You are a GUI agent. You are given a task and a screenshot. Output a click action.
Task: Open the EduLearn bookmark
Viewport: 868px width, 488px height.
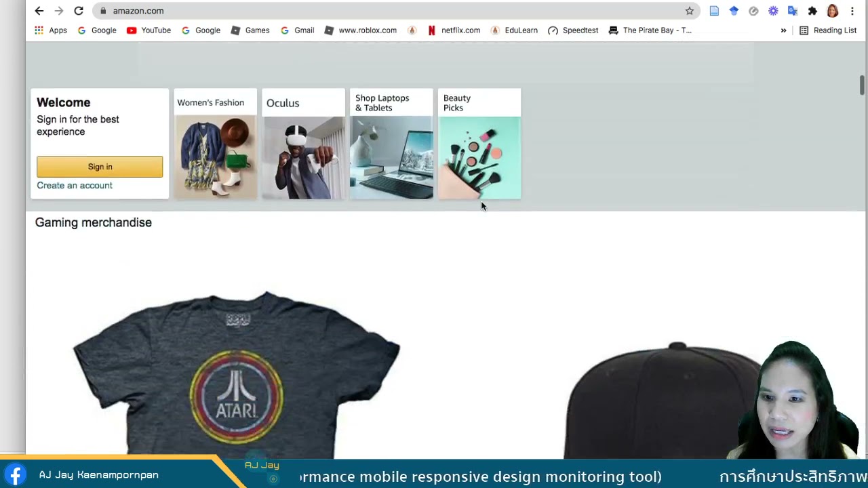(514, 30)
